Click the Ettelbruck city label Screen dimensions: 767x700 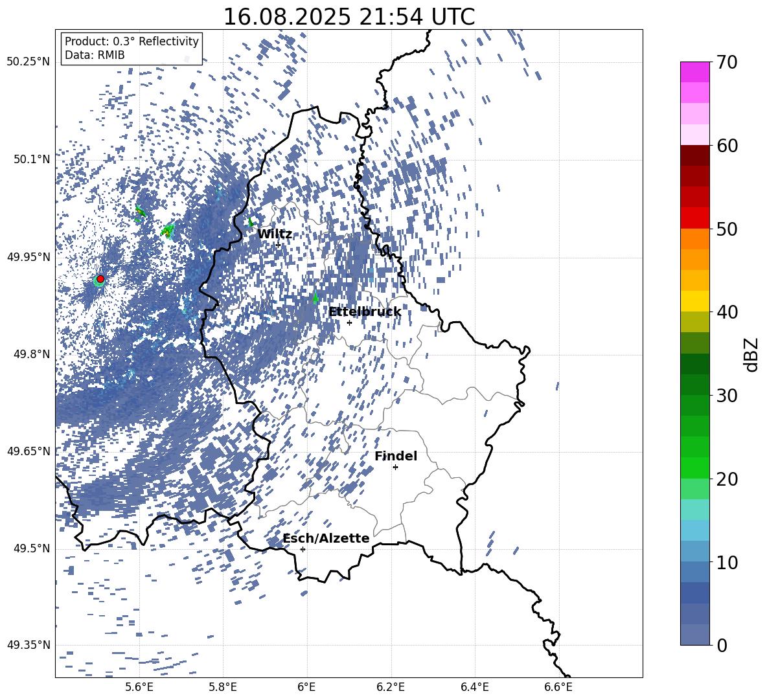[365, 312]
